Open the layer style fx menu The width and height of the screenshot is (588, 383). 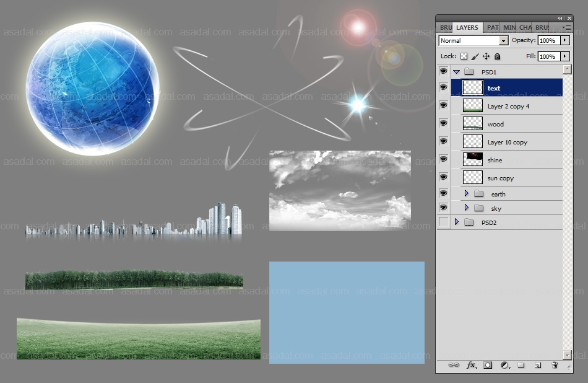click(471, 366)
